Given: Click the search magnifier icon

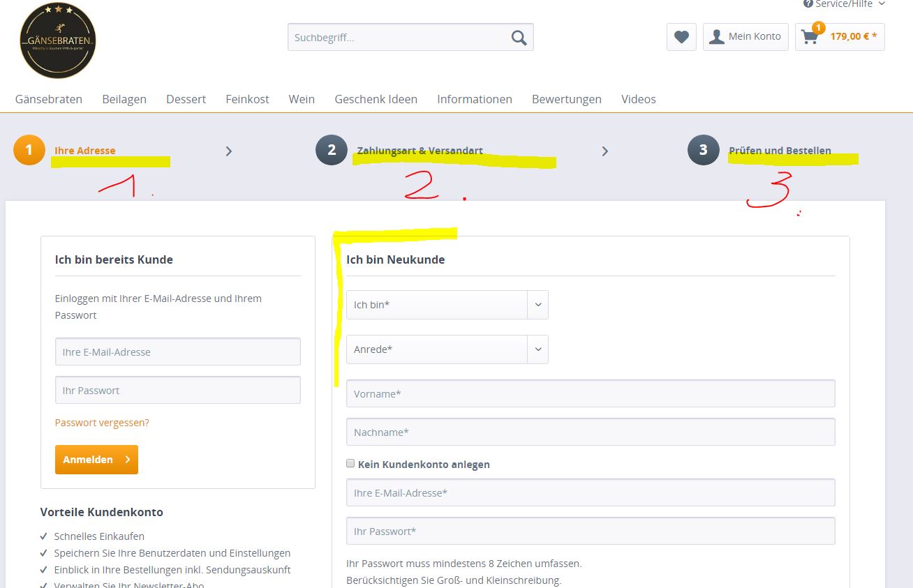Looking at the screenshot, I should point(519,38).
